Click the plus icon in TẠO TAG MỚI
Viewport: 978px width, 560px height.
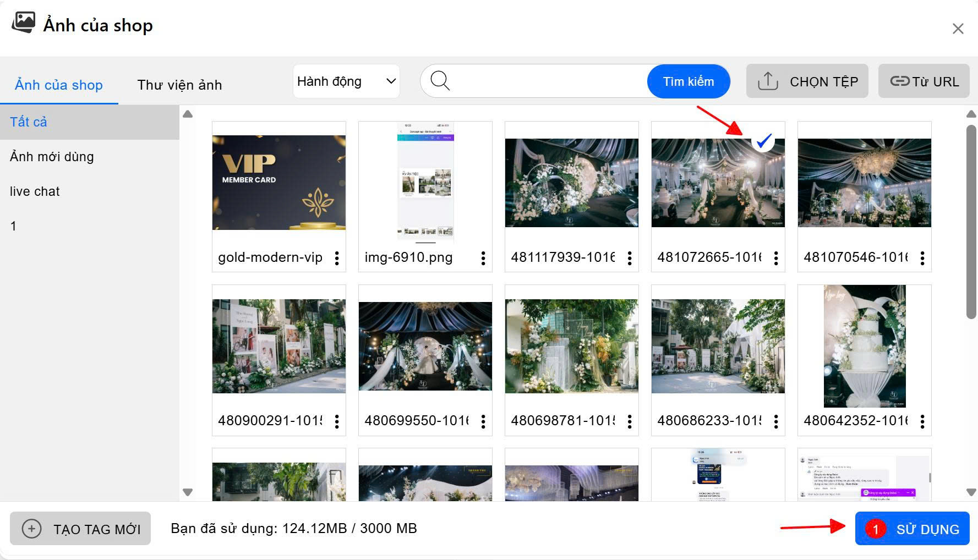click(x=31, y=529)
